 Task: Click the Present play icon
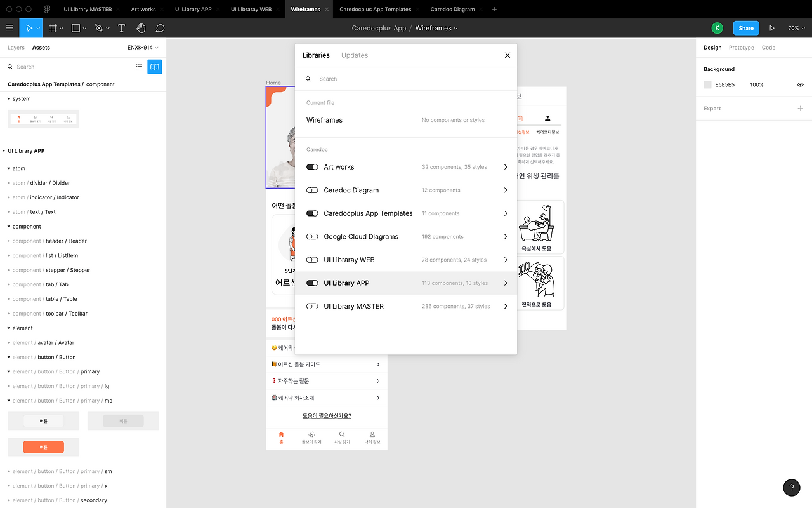coord(772,28)
